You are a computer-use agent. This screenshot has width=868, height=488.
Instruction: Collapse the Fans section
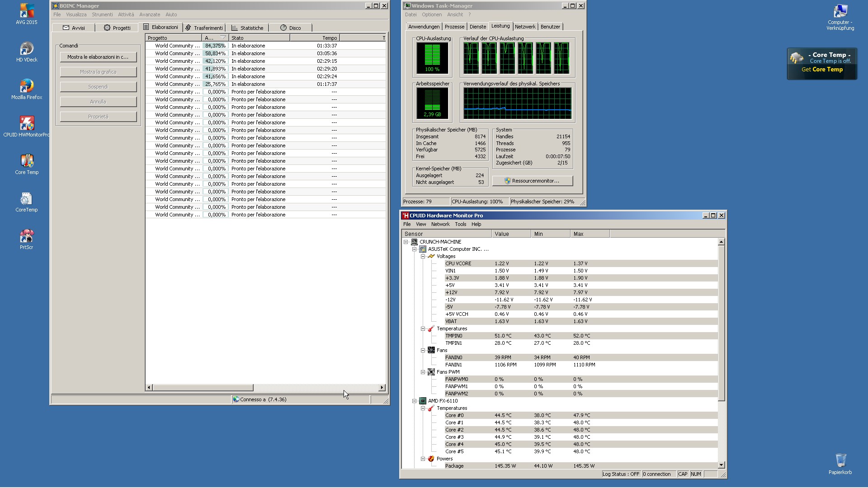[423, 350]
